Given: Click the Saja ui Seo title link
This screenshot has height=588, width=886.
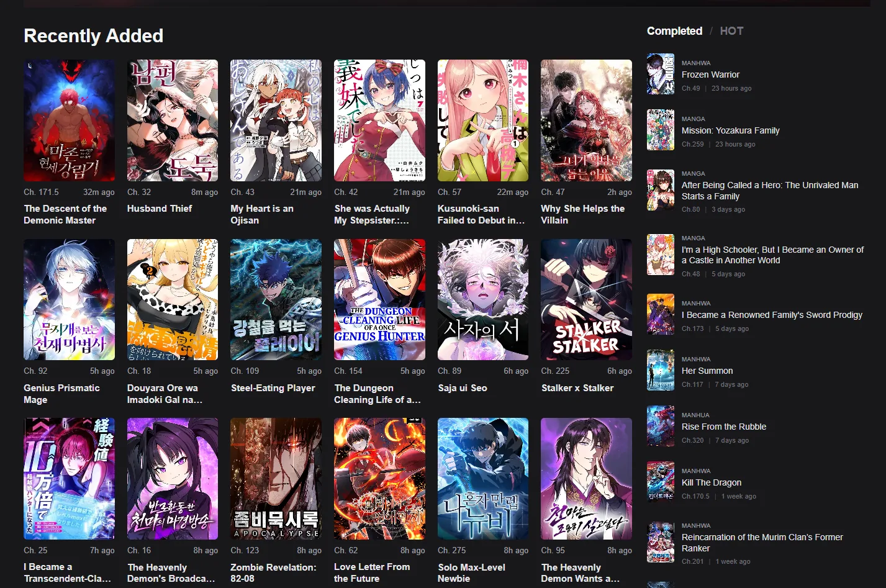Looking at the screenshot, I should click(463, 388).
